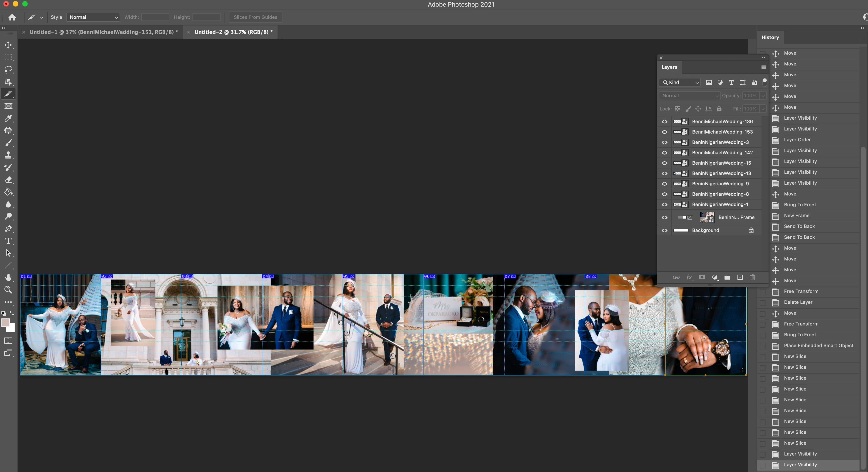This screenshot has height=472, width=868.
Task: Hide the Background layer
Action: [664, 230]
